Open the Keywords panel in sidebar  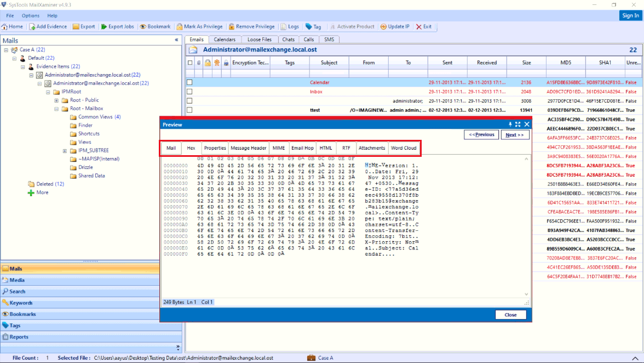(x=80, y=303)
